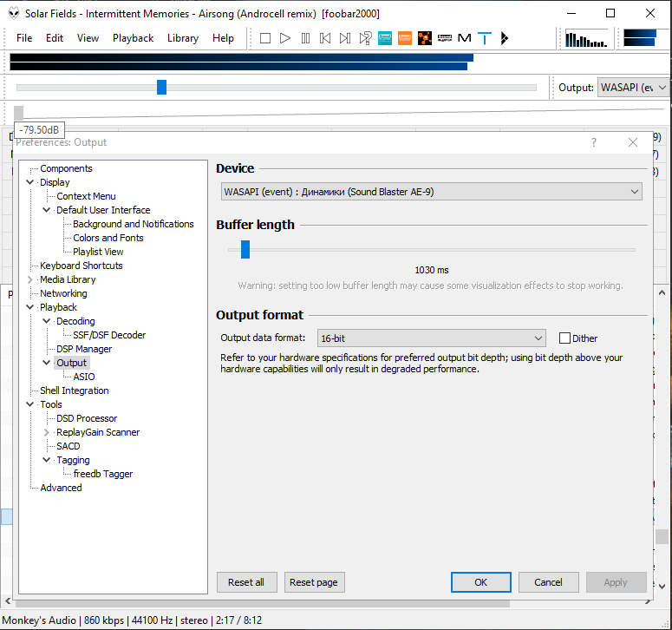Open the toolbar Output device dropdown

coord(634,88)
